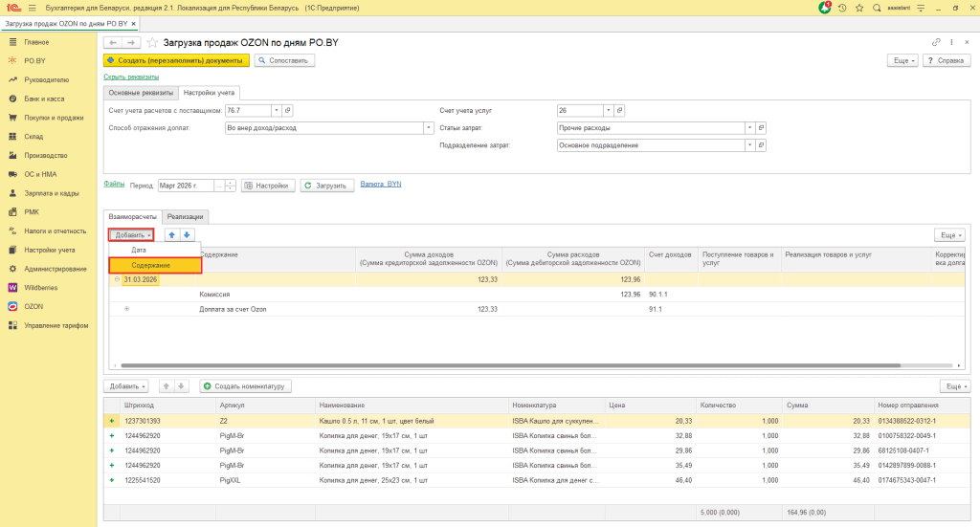Viewport: 980px width, 527px height.
Task: Open the Банк и касса section
Action: pos(44,99)
